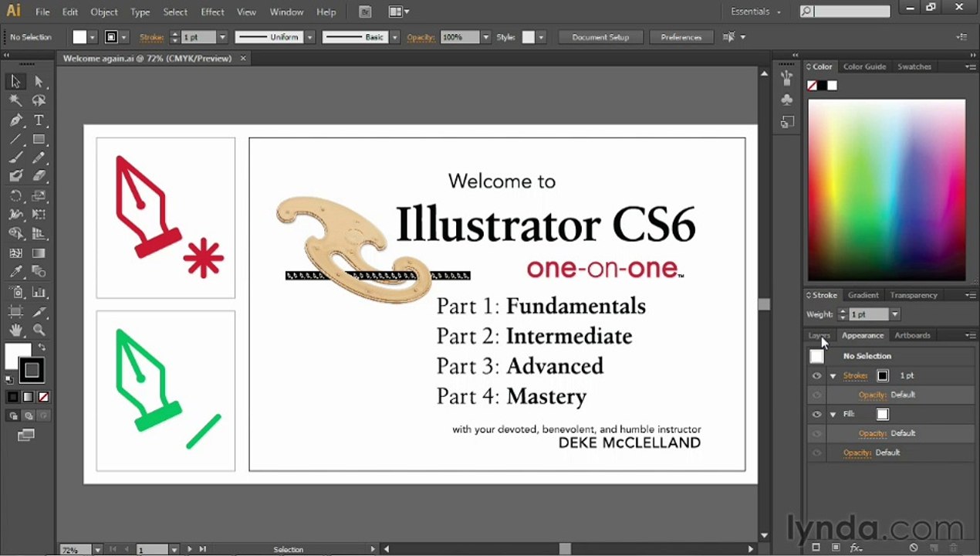Pick the Paintbrush tool
The image size is (980, 556).
[15, 158]
